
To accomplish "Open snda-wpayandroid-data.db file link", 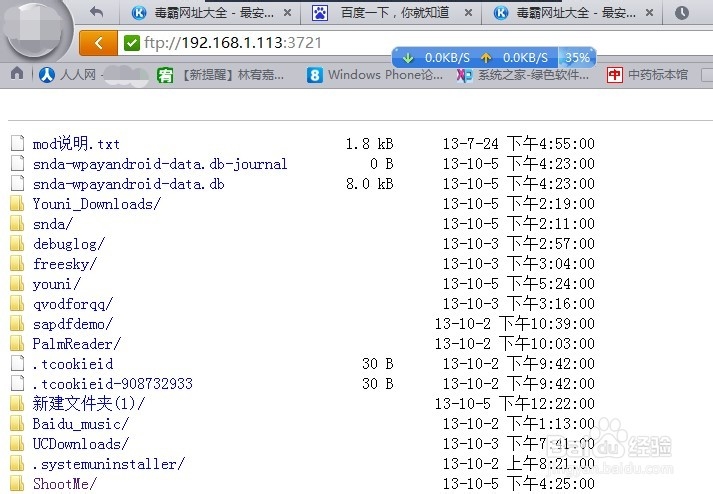I will [128, 184].
